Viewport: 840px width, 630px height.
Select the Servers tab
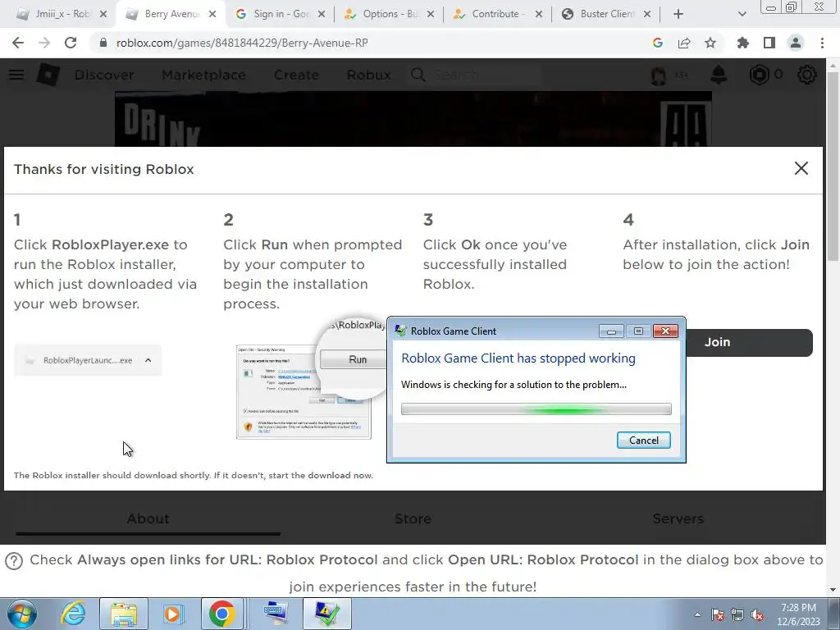pyautogui.click(x=678, y=518)
